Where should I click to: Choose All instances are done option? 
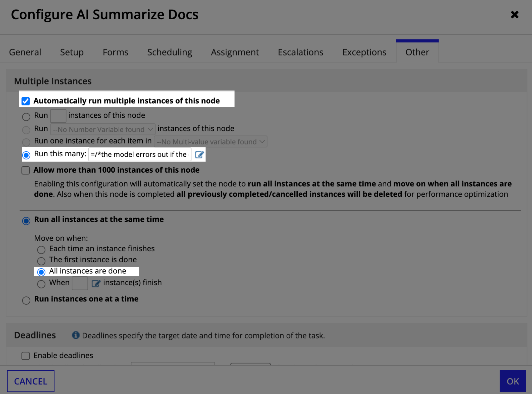(x=41, y=272)
